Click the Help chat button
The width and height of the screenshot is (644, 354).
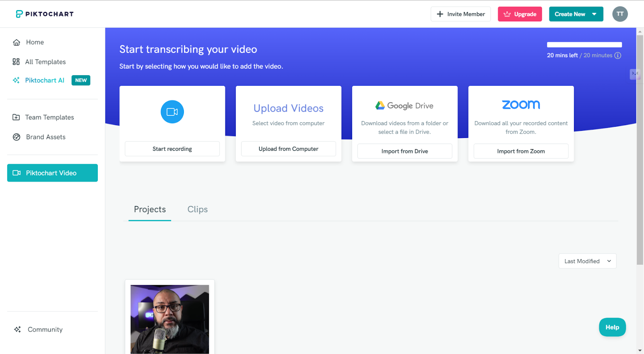coord(612,327)
